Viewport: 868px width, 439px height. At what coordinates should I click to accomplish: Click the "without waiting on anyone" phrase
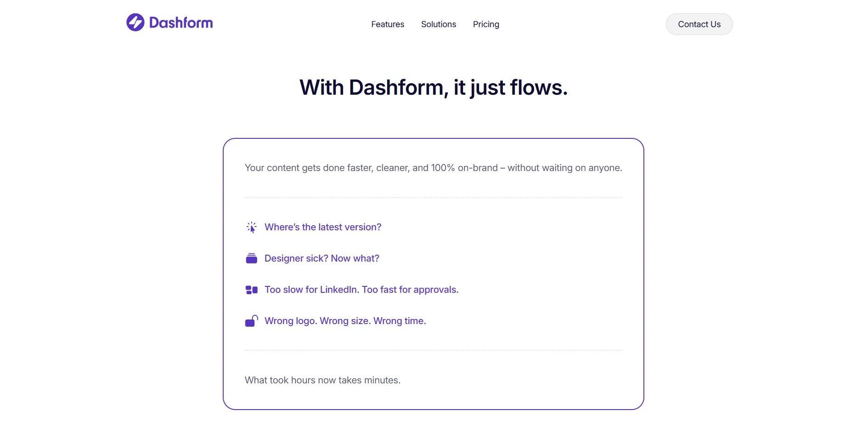coord(564,168)
